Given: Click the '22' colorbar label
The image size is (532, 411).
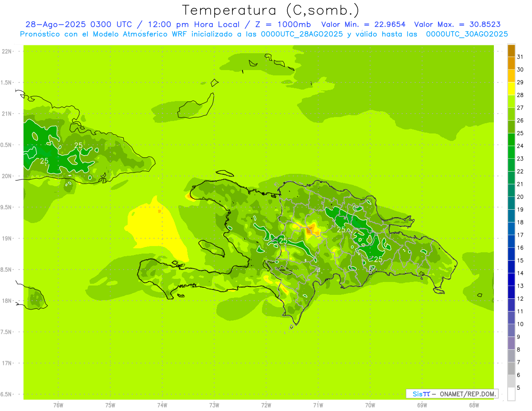Looking at the screenshot, I should coord(520,171).
